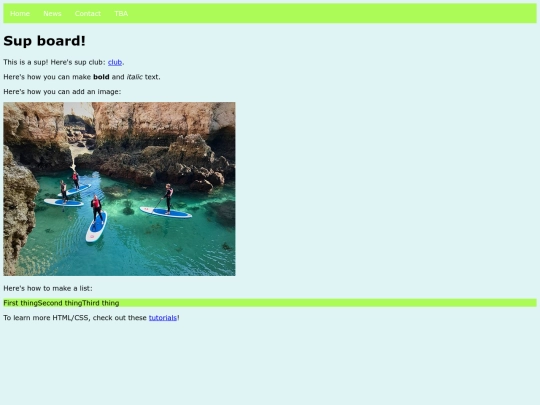Click the 'Sup board!' heading
The image size is (540, 405).
click(x=44, y=41)
